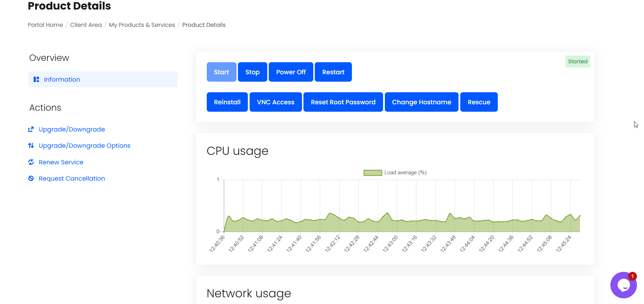Open My Products & Services breadcrumb
The image size is (644, 304).
tap(142, 25)
